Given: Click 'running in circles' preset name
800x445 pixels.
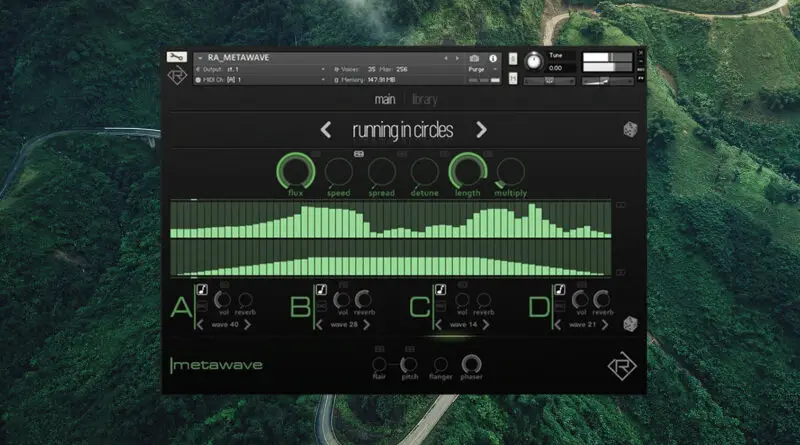Looking at the screenshot, I should (403, 131).
